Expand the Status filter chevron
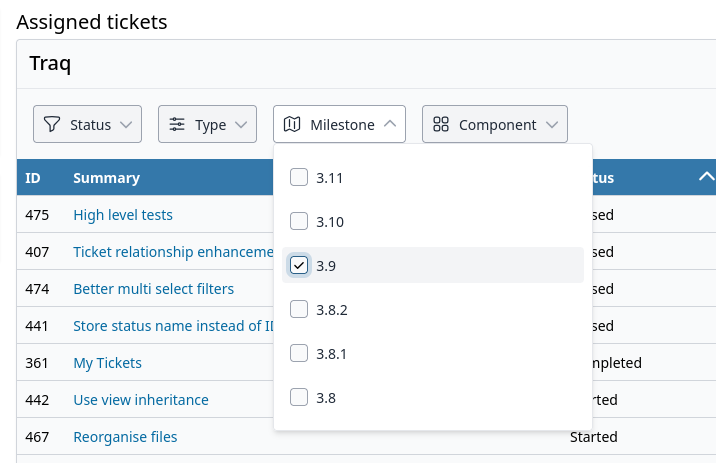Viewport: 716px width, 463px height. click(126, 125)
